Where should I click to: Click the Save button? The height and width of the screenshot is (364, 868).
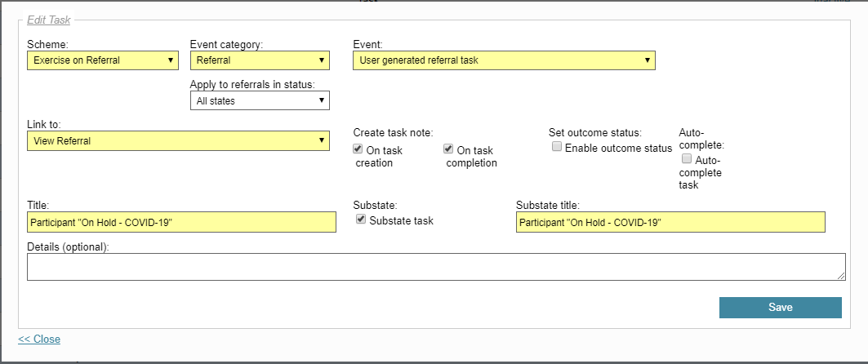(781, 308)
